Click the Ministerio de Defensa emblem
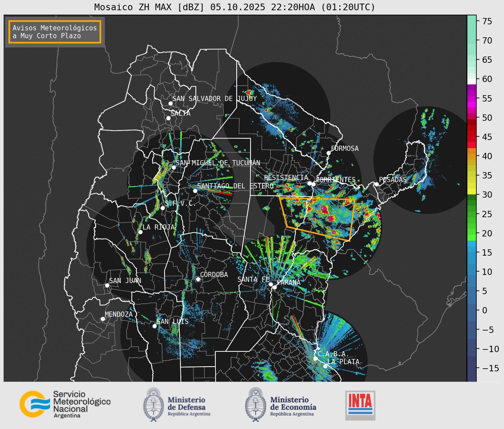504x429 pixels. [154, 405]
